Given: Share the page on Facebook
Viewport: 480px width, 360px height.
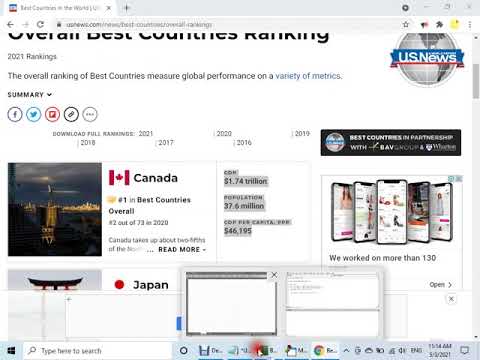Looking at the screenshot, I should pyautogui.click(x=15, y=114).
